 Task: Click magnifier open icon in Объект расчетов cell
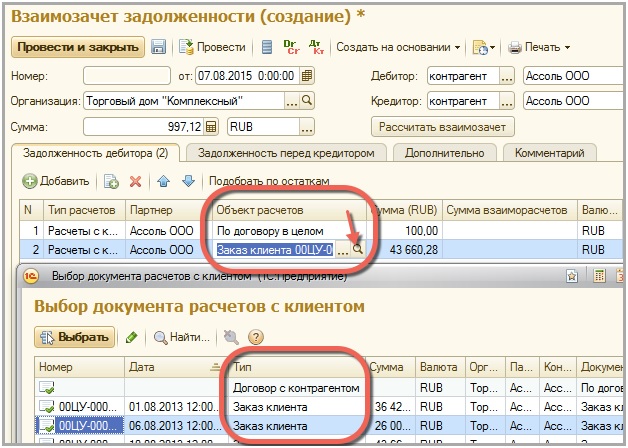click(x=358, y=250)
